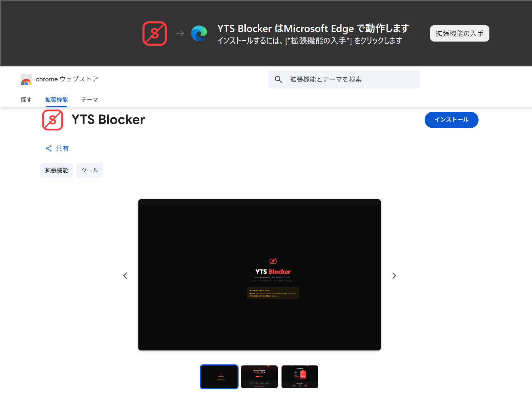Click the 共有 link text

62,148
